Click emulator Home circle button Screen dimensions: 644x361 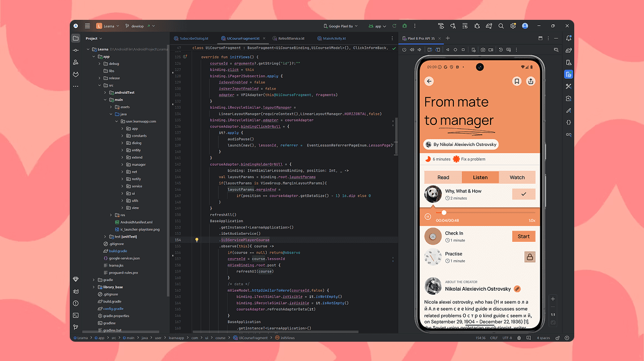[456, 50]
